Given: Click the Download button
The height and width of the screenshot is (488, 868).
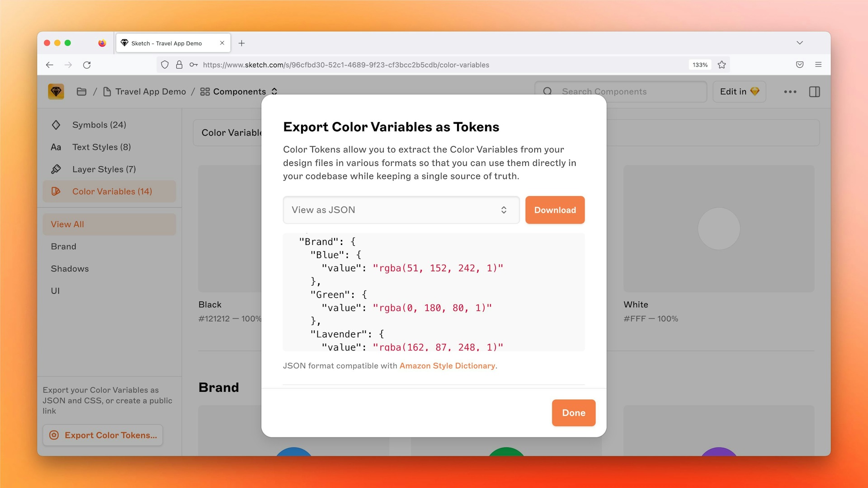Looking at the screenshot, I should (554, 210).
